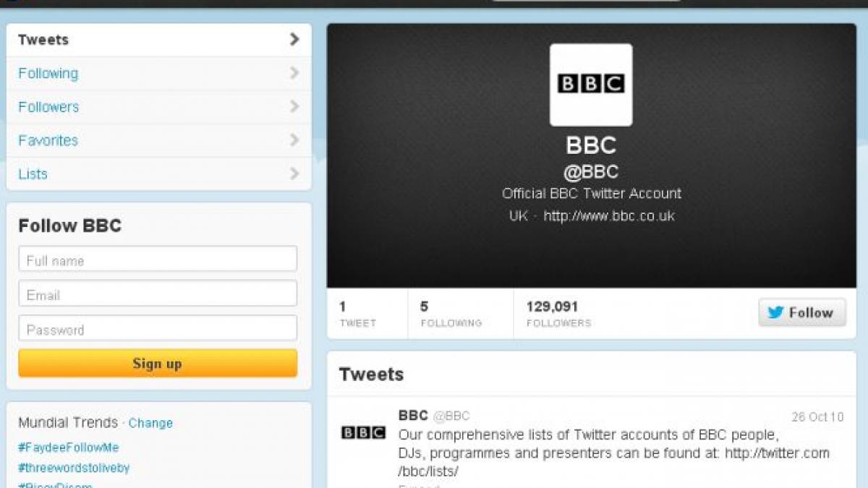
Task: View the 129,091 Followers count
Action: point(558,314)
